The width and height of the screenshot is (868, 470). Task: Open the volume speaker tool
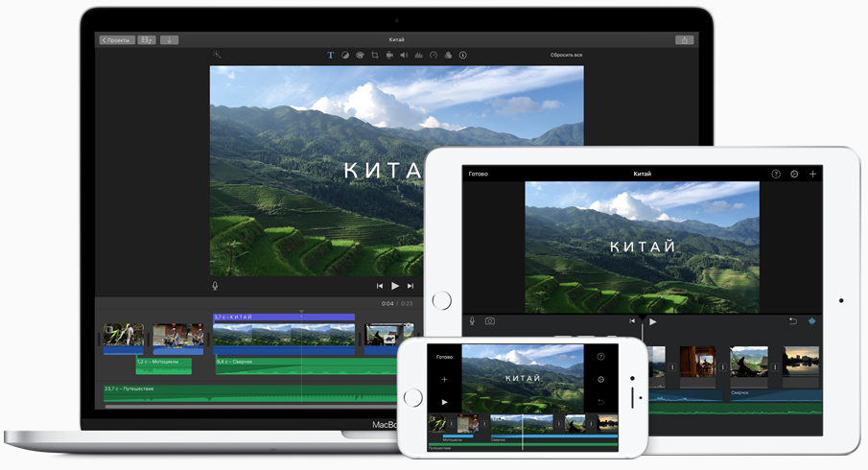point(404,55)
